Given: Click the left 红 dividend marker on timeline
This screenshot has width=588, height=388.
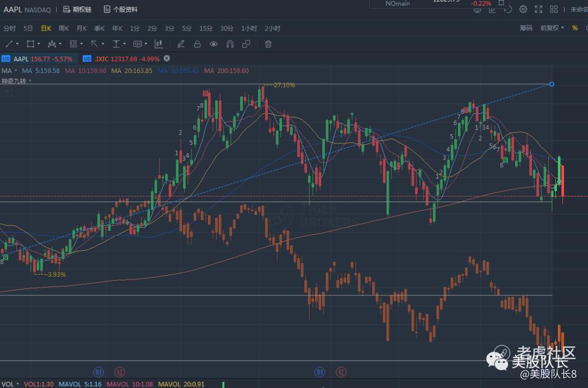Looking at the screenshot, I should pyautogui.click(x=120, y=372).
